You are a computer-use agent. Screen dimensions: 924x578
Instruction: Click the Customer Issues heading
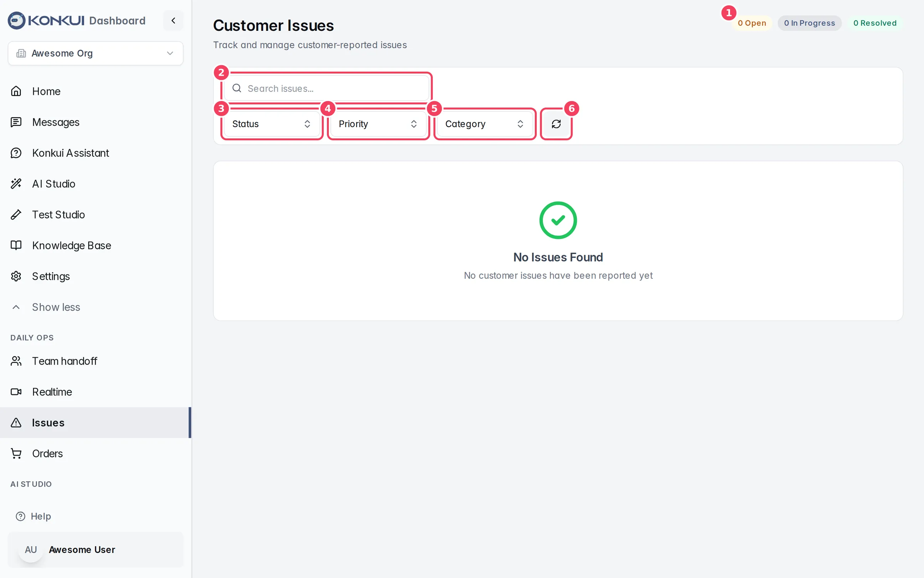pos(273,25)
